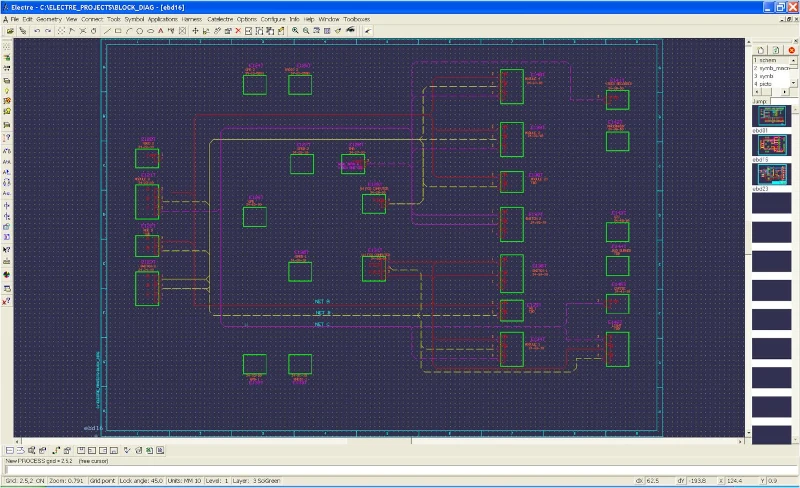This screenshot has width=800, height=488.
Task: Select the move cross-arrows tool
Action: [x=195, y=31]
